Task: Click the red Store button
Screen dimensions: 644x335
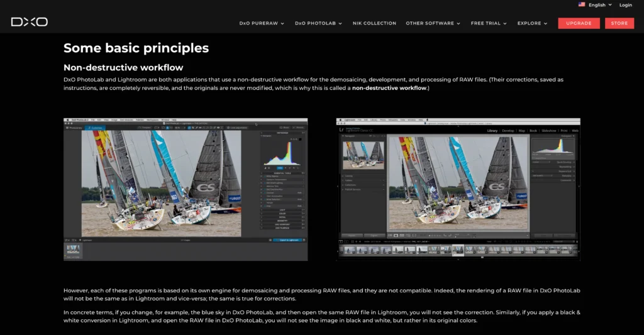Action: coord(619,23)
